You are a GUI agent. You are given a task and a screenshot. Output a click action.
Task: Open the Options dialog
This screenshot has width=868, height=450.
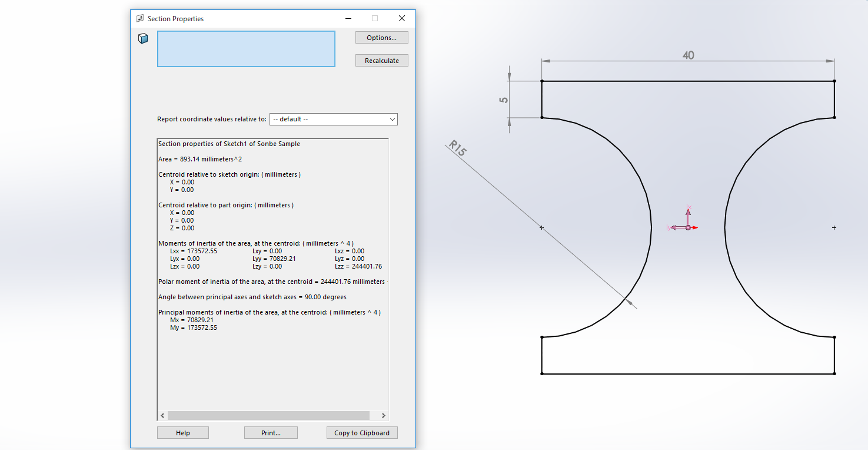[382, 38]
